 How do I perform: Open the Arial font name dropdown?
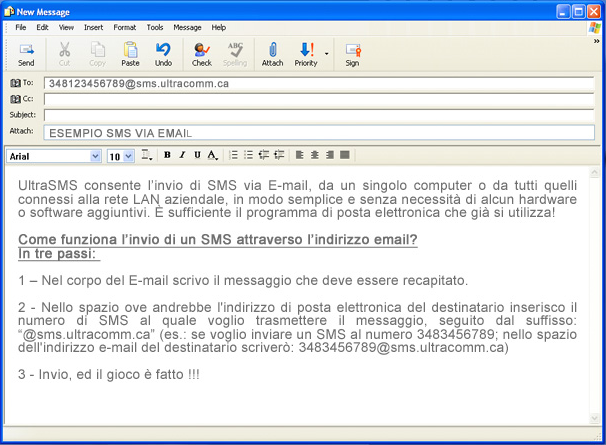coord(95,156)
